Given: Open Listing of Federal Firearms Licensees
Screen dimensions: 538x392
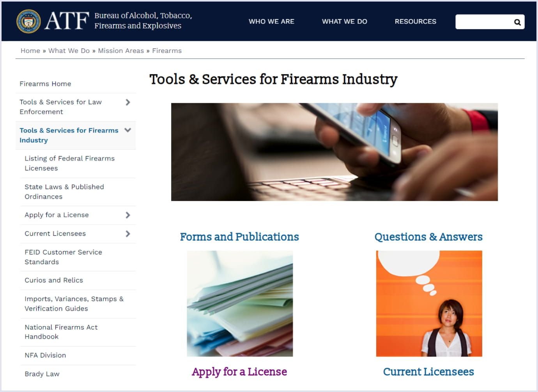Looking at the screenshot, I should 69,163.
